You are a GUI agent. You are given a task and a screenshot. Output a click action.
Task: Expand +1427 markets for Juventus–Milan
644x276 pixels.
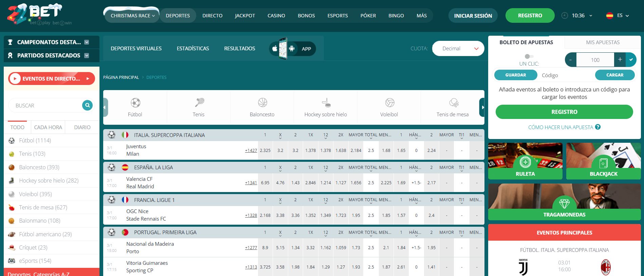click(251, 150)
